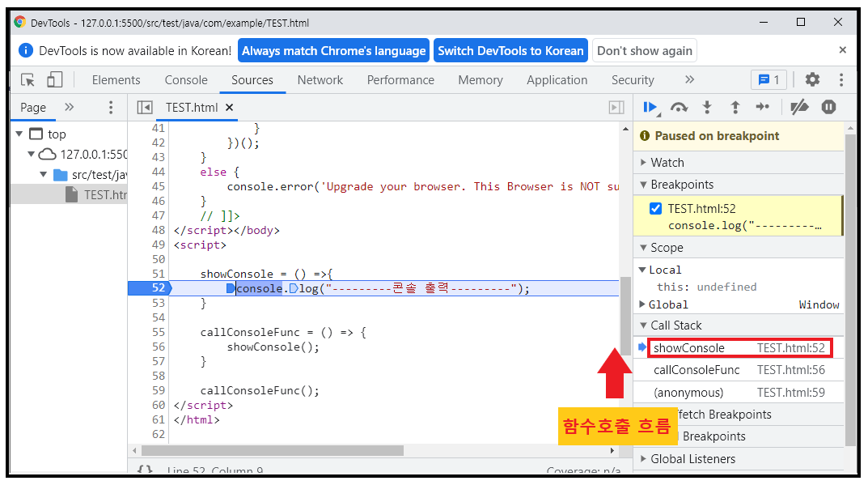Viewport: 868px width, 485px height.
Task: Show more navigator tabs
Action: (70, 107)
